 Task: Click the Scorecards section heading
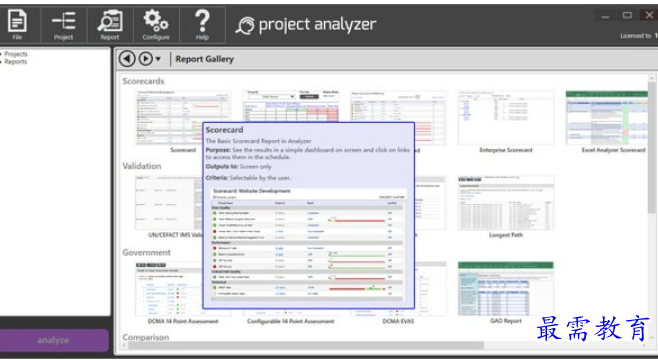click(143, 81)
